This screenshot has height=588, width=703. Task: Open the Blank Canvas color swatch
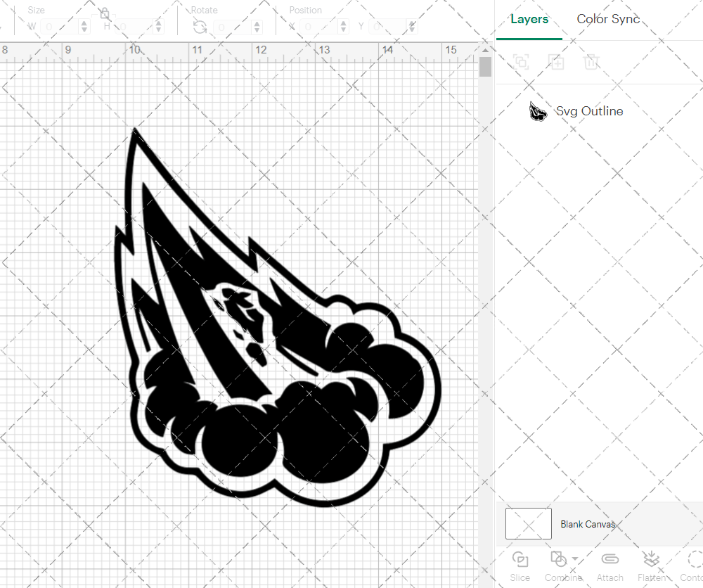click(x=528, y=523)
